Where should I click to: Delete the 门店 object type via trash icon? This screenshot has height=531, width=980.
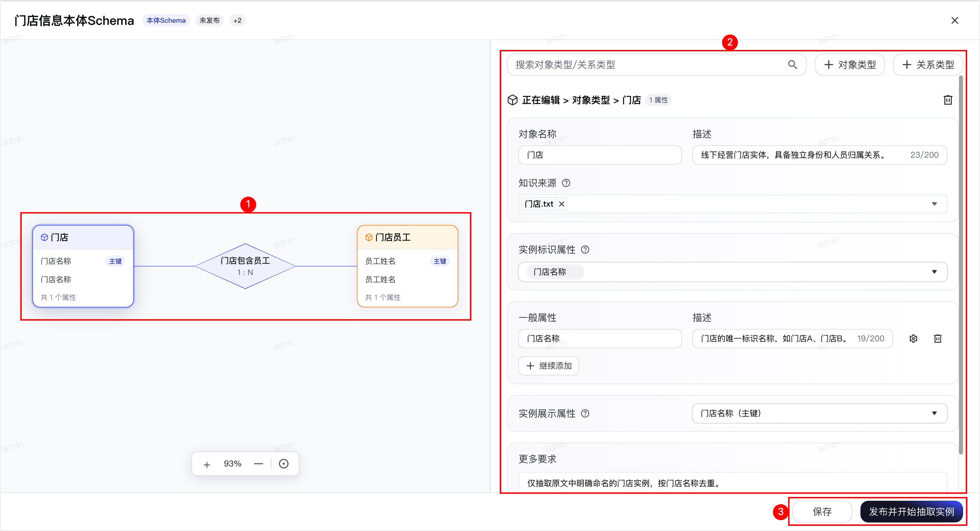(948, 100)
